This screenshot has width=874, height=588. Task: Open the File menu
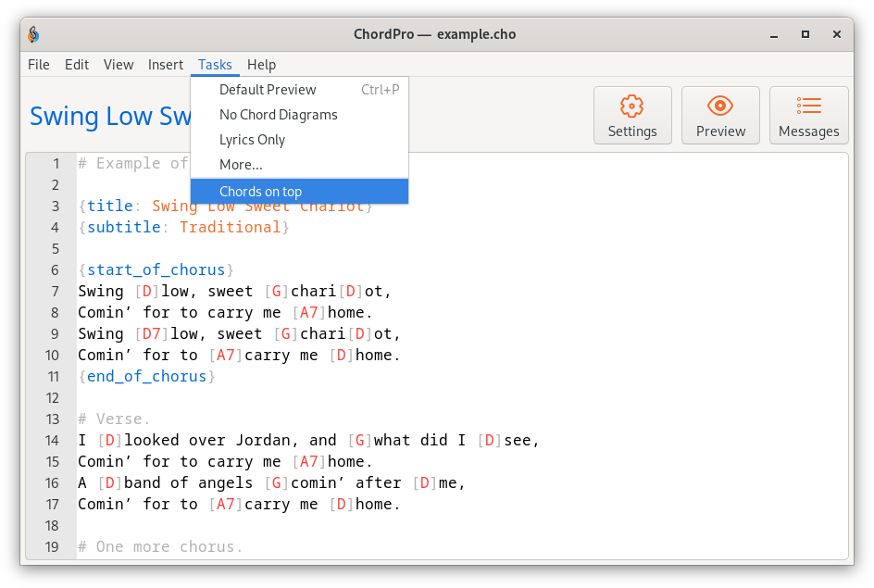coord(39,65)
